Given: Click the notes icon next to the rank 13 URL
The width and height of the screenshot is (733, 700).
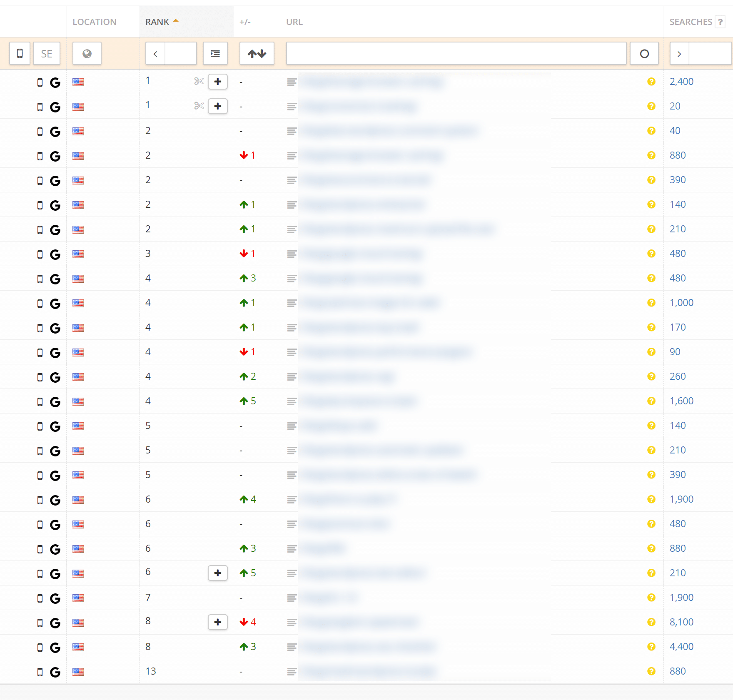Looking at the screenshot, I should coord(292,671).
